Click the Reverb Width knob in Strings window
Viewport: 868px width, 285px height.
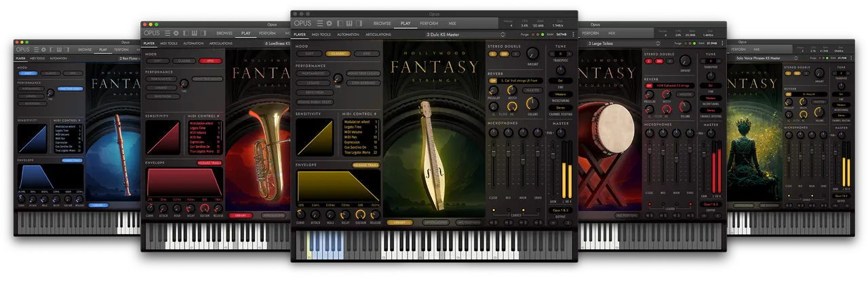point(512,90)
